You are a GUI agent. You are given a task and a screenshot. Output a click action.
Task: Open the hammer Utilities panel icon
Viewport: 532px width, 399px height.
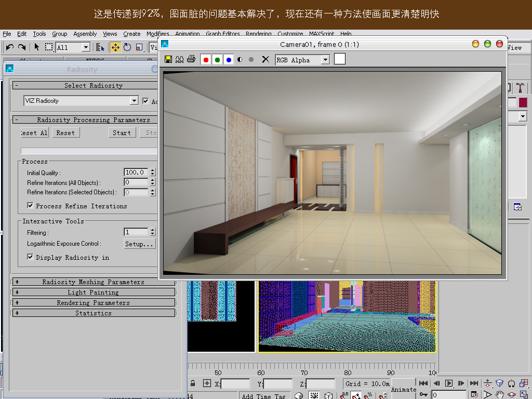click(x=520, y=87)
